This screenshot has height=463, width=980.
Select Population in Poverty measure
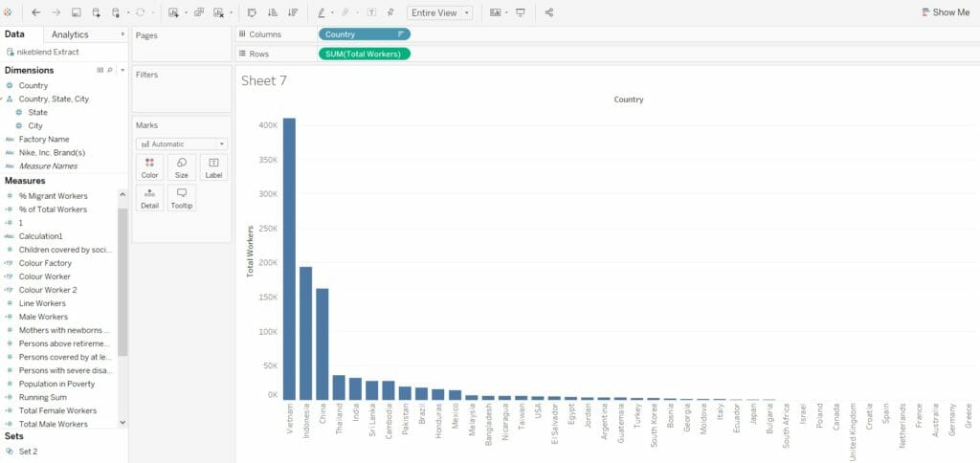point(56,384)
